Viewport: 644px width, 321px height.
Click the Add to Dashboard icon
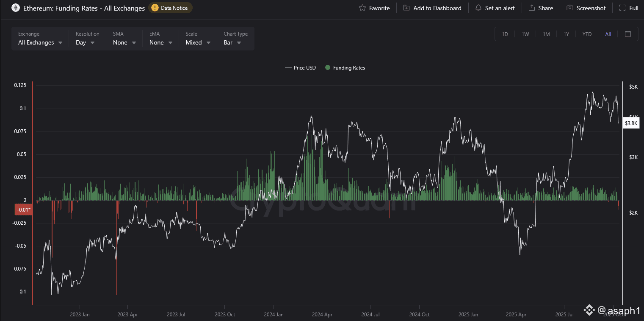pos(406,8)
